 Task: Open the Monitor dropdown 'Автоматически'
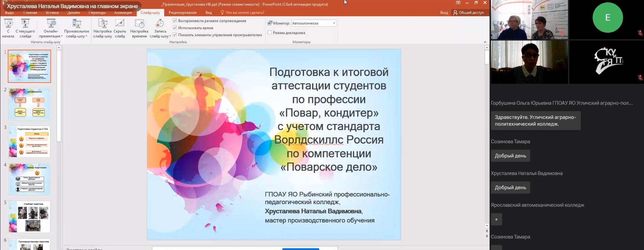tap(314, 23)
